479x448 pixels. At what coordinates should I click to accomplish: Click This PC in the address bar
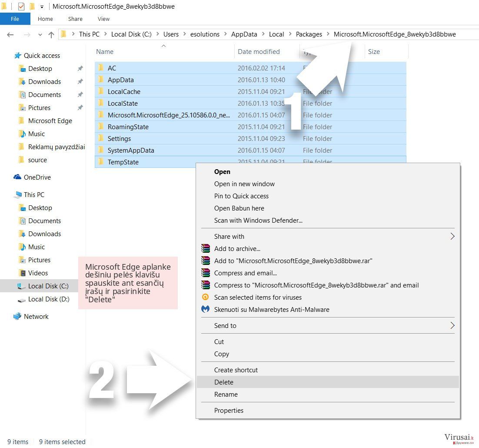(x=89, y=34)
